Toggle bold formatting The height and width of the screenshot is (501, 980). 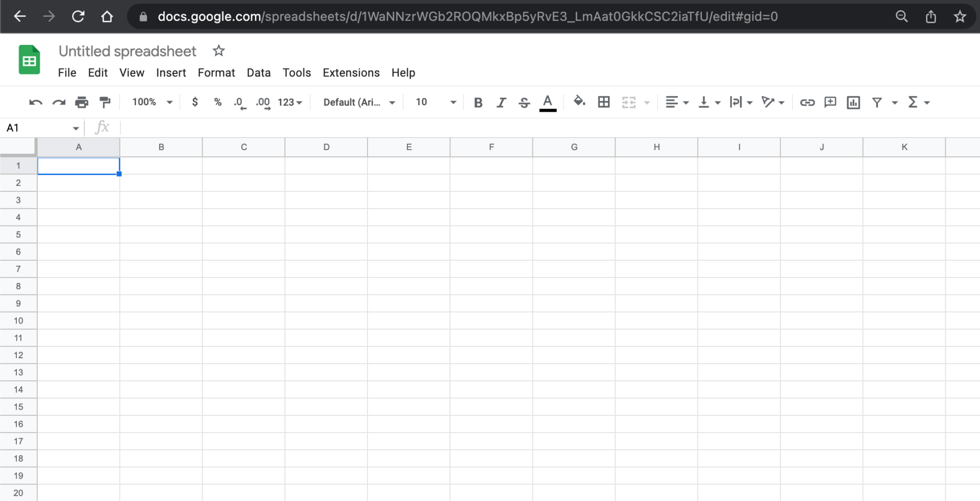[x=478, y=103]
